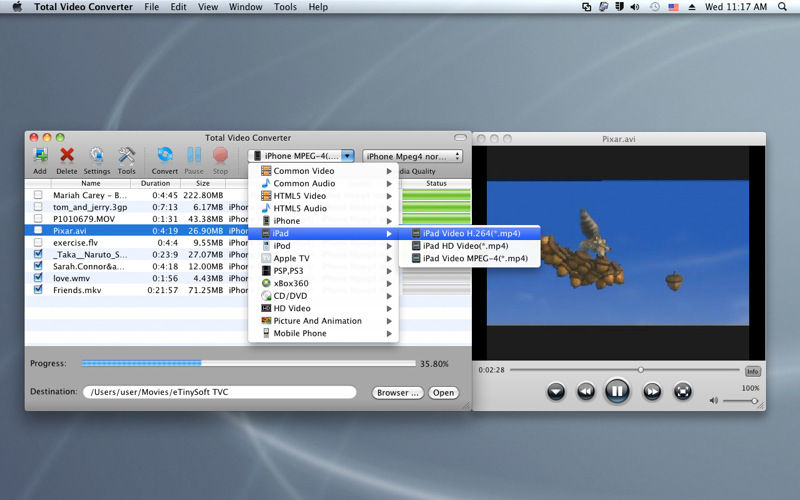Toggle checkbox for tom_and_jerry.3gp
The image size is (800, 500).
[38, 207]
